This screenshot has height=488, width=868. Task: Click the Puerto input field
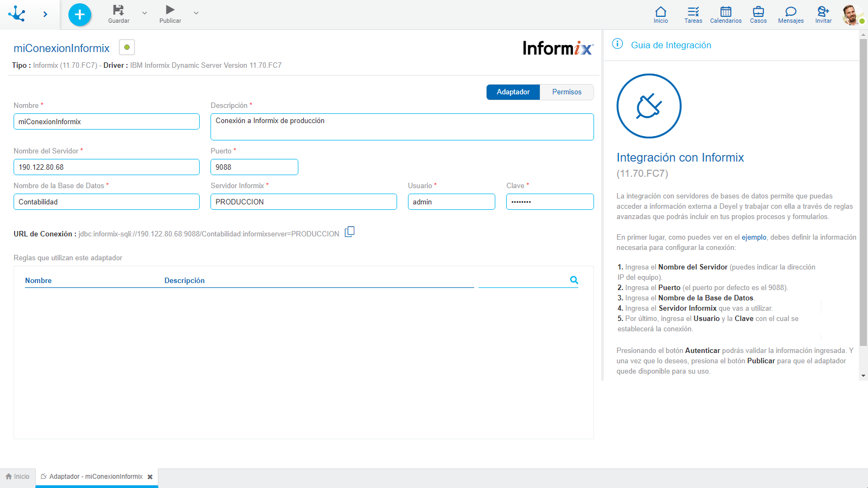pyautogui.click(x=254, y=167)
